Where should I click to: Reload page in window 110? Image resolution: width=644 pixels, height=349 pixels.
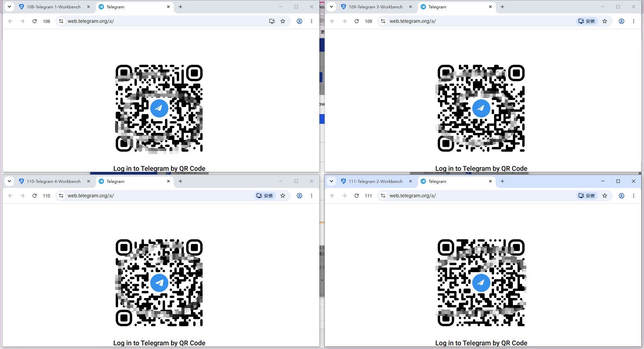pos(35,196)
